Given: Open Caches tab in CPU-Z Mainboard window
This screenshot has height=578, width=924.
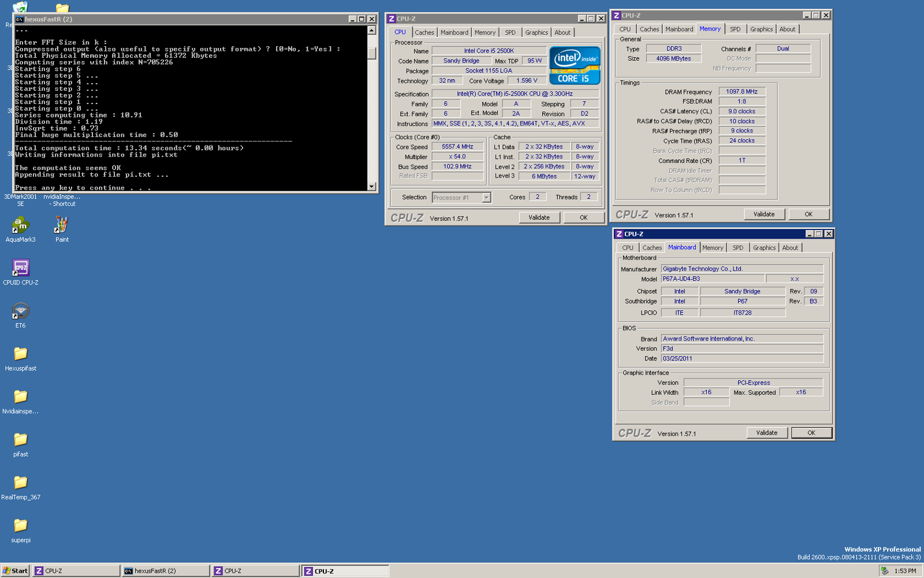Looking at the screenshot, I should [x=653, y=247].
